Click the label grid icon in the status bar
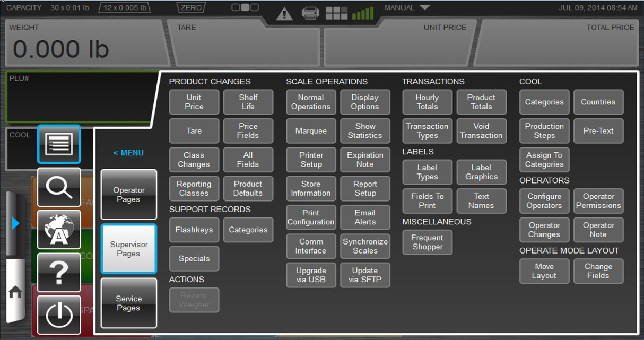This screenshot has width=644, height=340. tap(336, 13)
